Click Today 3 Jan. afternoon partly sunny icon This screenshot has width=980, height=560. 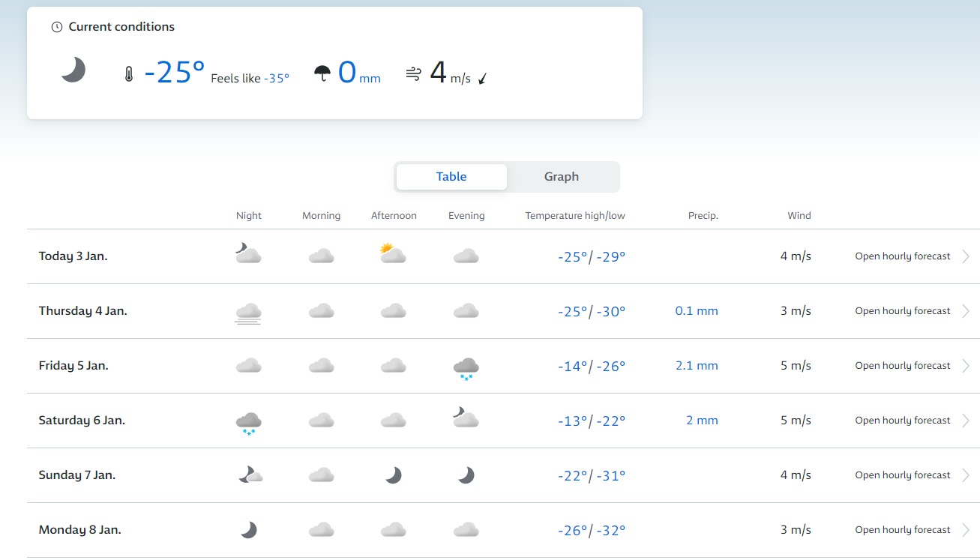tap(393, 253)
